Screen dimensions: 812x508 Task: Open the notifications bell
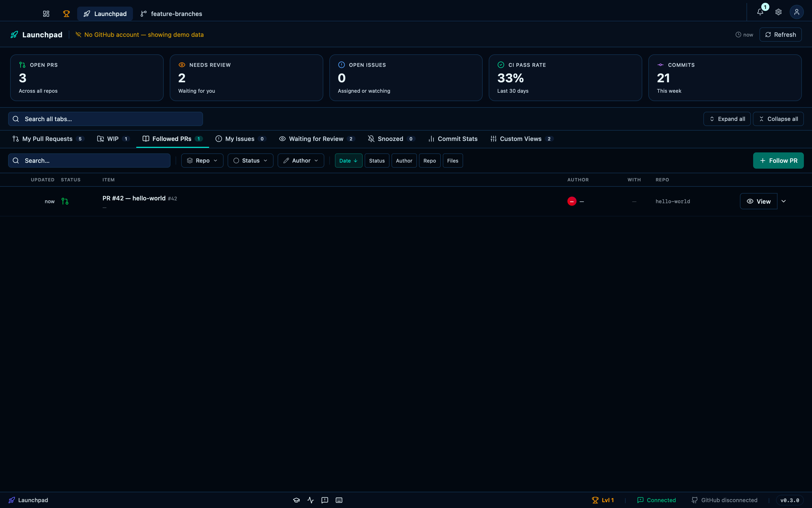pyautogui.click(x=760, y=12)
